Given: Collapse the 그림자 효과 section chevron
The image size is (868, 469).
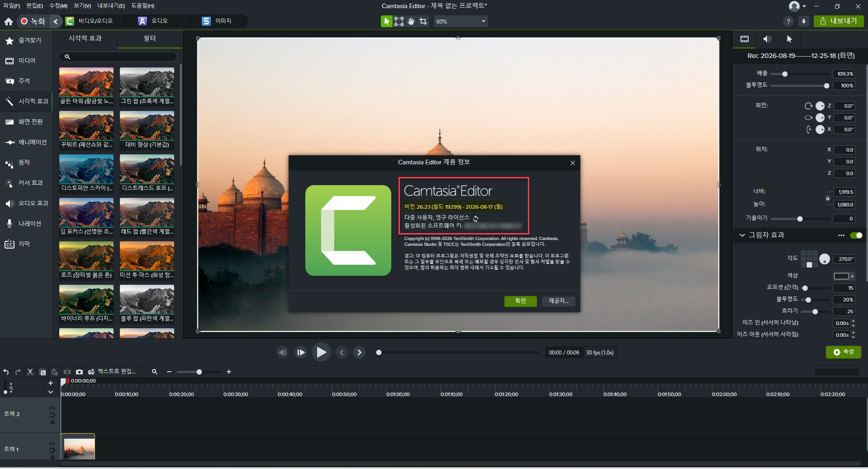Looking at the screenshot, I should click(x=742, y=235).
